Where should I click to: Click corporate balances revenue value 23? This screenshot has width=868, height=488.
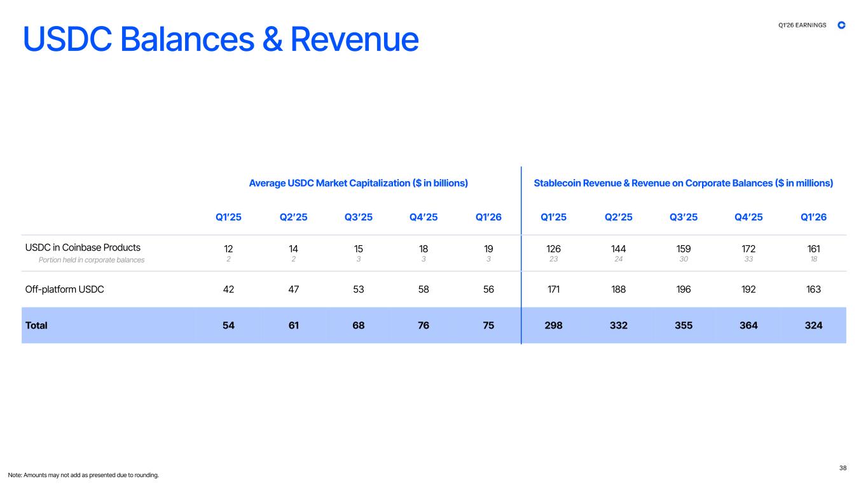coord(554,259)
